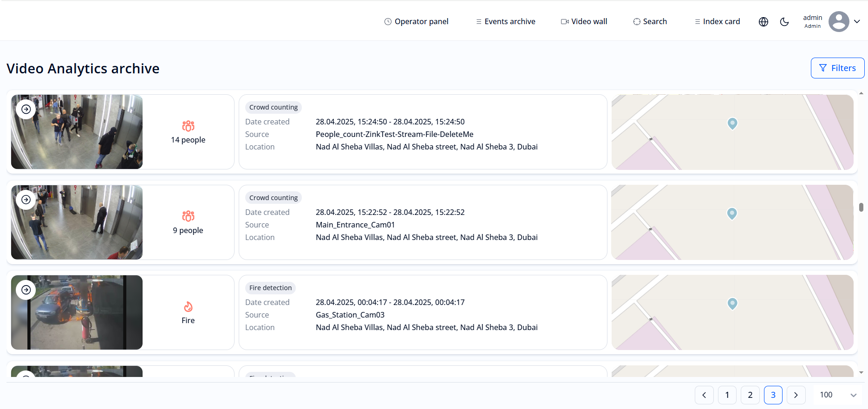Open the Video wall page
The image size is (868, 409).
click(x=584, y=21)
